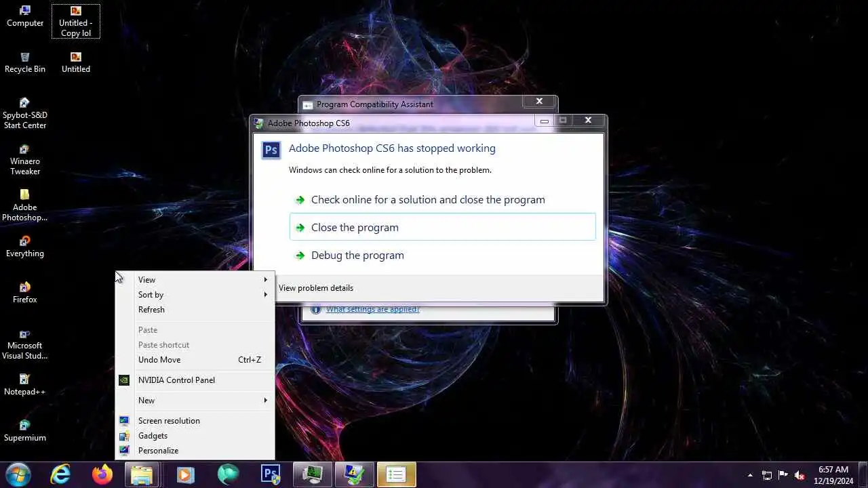Close the Program Compatibility Assistant window
Viewport: 868px width, 488px height.
539,102
